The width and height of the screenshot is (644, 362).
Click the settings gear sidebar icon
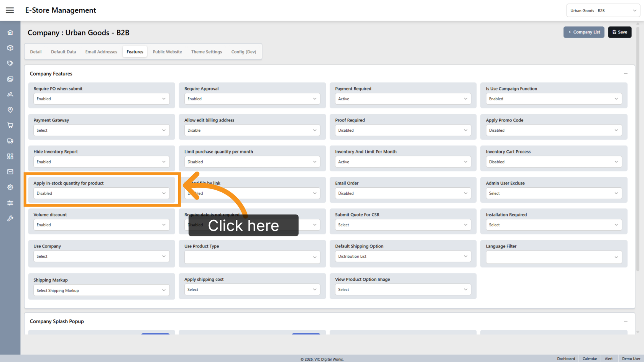(x=10, y=187)
